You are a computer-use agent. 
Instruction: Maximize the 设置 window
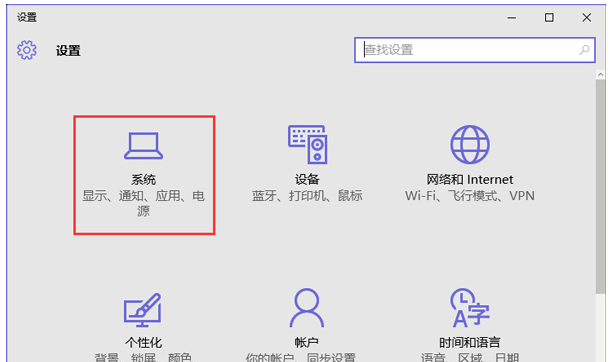(549, 18)
